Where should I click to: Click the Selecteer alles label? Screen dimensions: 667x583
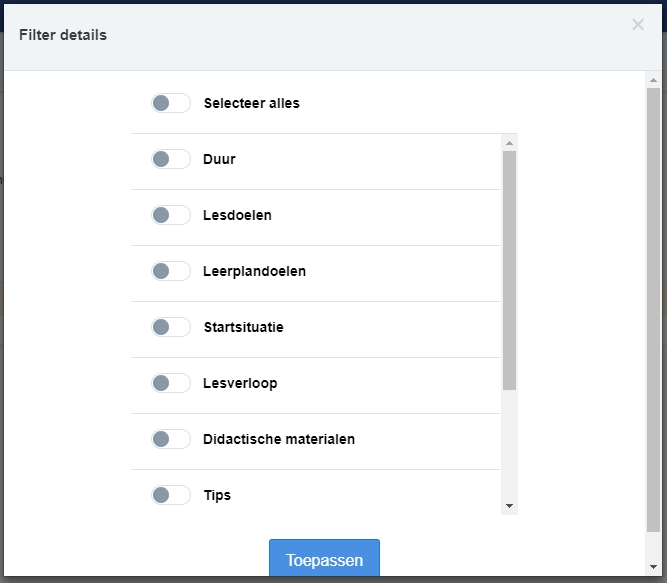click(x=251, y=103)
